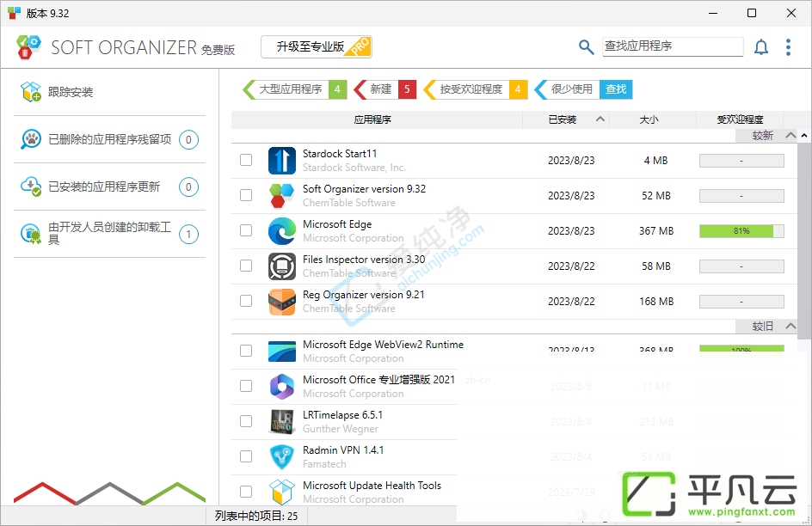Image resolution: width=812 pixels, height=526 pixels.
Task: Click Reg Organizer popularity bar
Action: [x=741, y=301]
